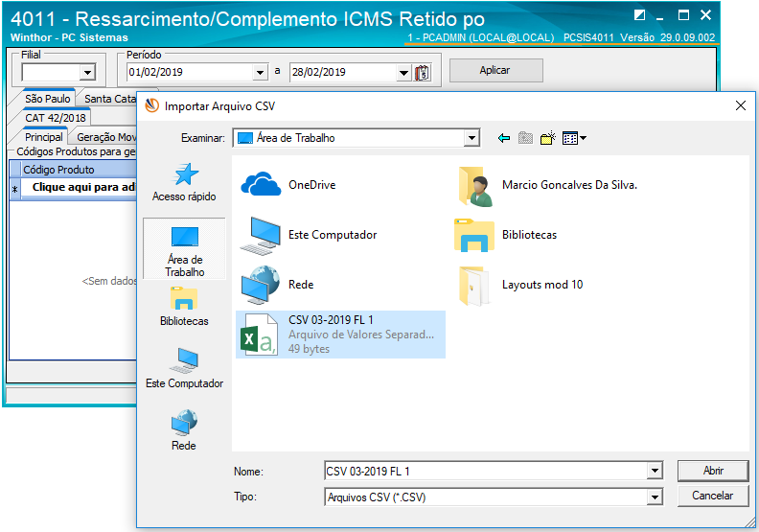Select the CSV 03-2019 FL 1 file
Screen dimensions: 759x532
(340, 335)
